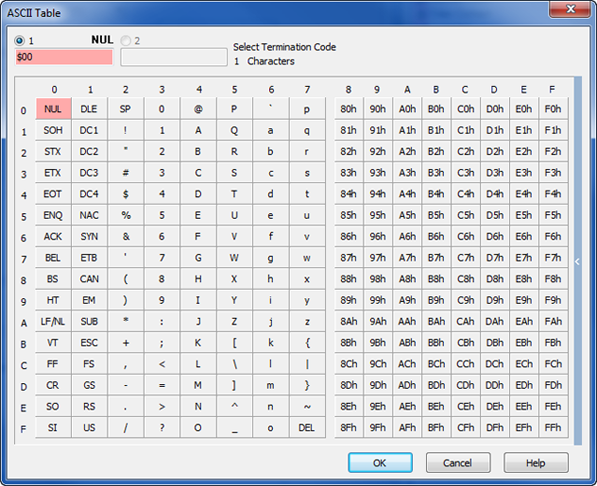Screen dimensions: 597x486
Task: Pick the CR control code cell
Action: [x=53, y=385]
